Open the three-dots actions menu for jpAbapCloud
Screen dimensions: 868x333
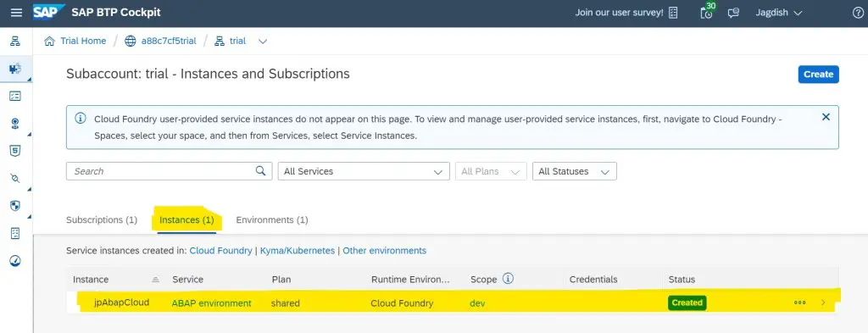pos(799,302)
